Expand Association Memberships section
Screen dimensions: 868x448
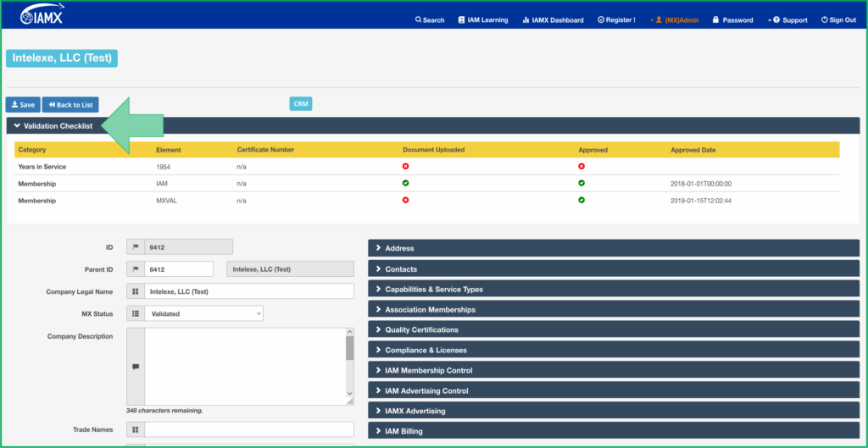click(614, 309)
